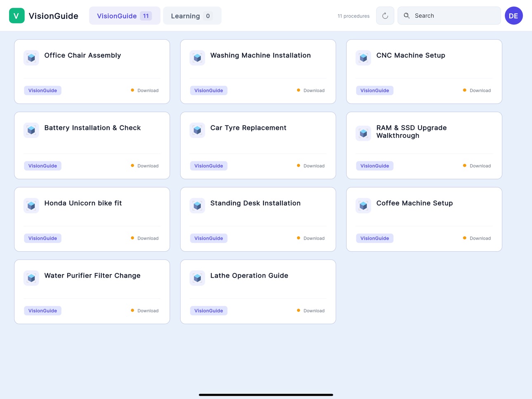Open the RAM & SSD Upgrade Walkthrough title
This screenshot has width=532, height=399.
pyautogui.click(x=412, y=132)
